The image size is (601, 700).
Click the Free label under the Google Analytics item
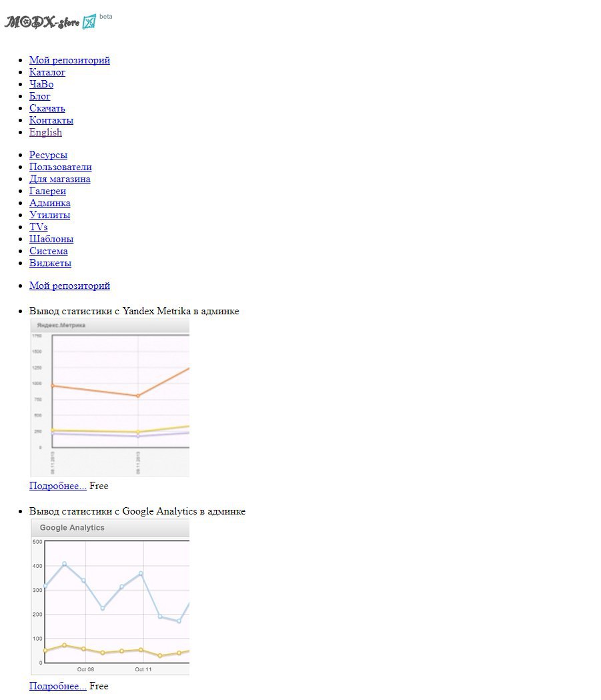[x=99, y=686]
